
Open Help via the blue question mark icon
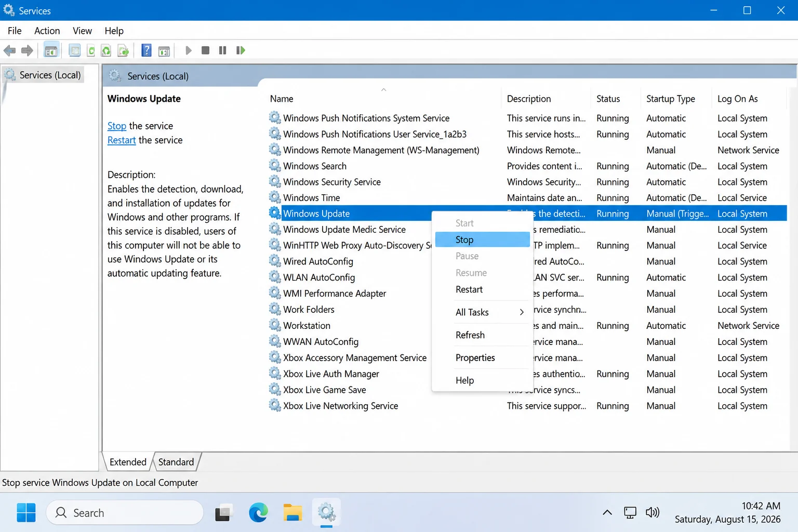(147, 50)
